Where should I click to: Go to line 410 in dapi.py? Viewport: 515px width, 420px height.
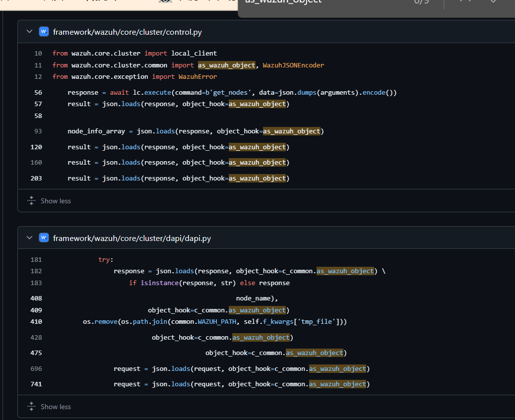[36, 321]
